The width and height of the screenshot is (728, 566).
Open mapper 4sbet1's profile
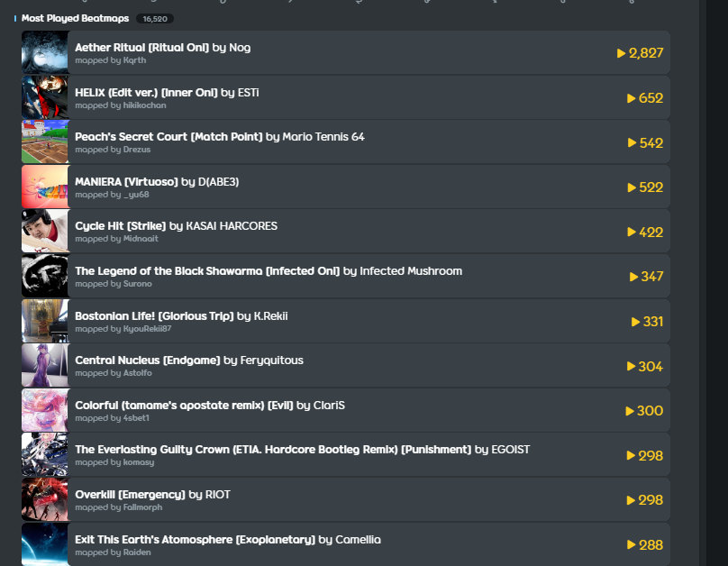coord(136,418)
